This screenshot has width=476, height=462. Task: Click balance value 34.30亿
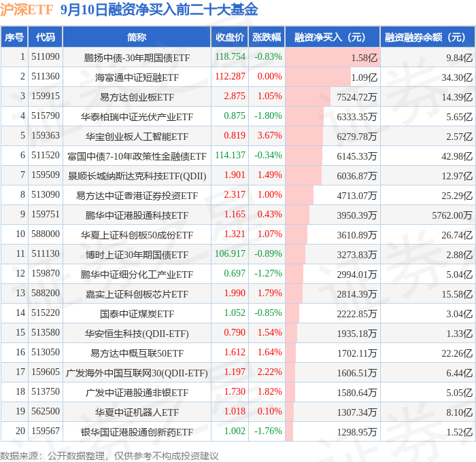click(x=457, y=77)
